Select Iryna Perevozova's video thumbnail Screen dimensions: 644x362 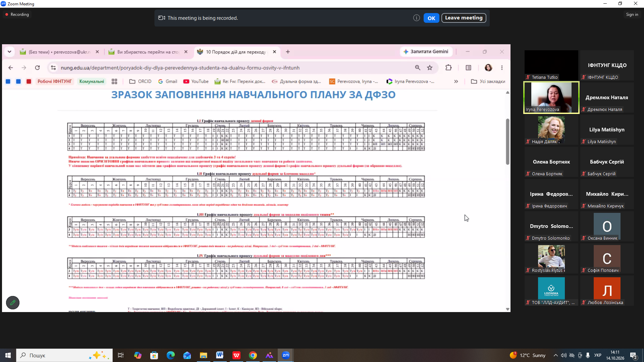(551, 98)
